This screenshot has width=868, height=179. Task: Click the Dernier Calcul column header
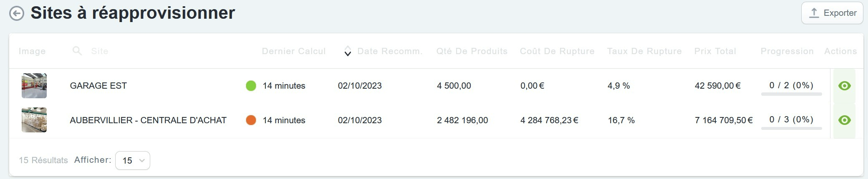pyautogui.click(x=294, y=51)
